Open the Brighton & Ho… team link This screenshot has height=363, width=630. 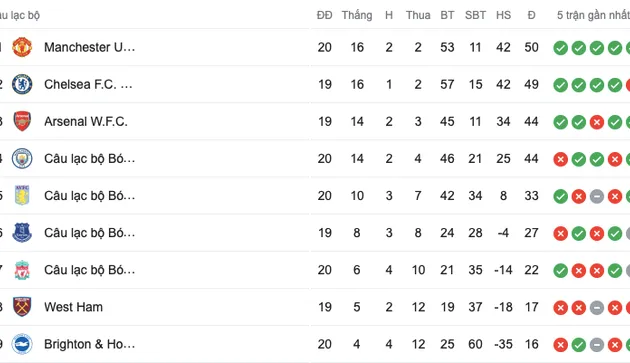tap(90, 344)
